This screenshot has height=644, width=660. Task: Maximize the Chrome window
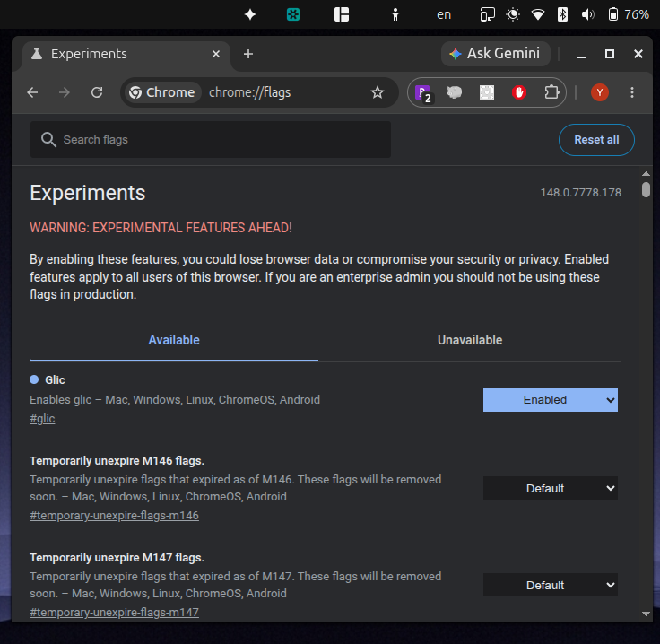(610, 54)
